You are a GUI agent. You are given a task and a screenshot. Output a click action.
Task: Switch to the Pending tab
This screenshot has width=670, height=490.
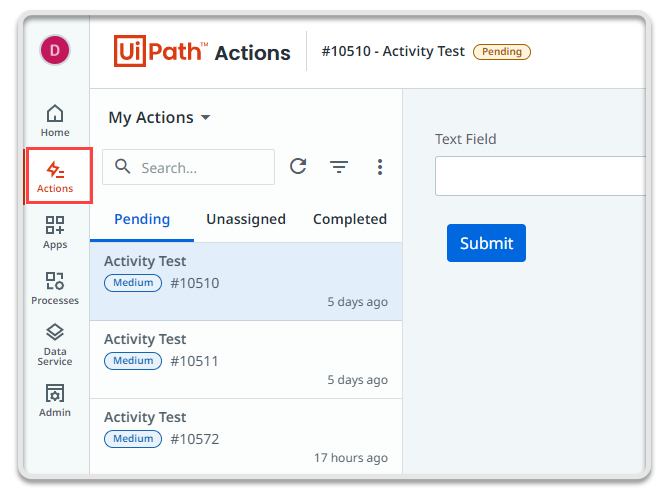click(142, 219)
